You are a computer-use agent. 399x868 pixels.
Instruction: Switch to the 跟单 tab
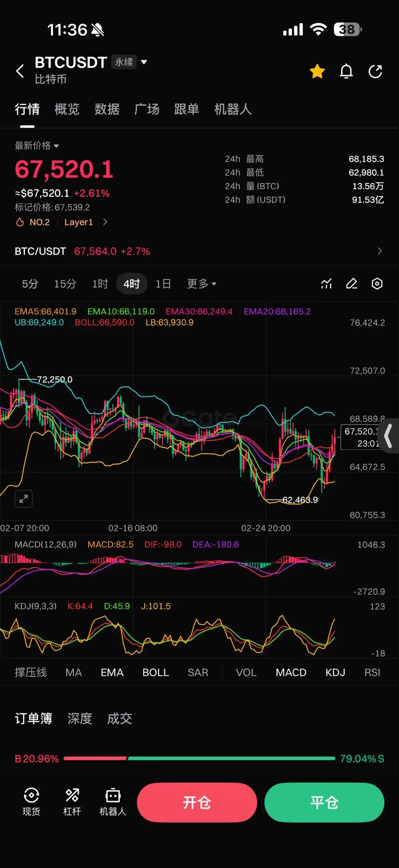186,109
